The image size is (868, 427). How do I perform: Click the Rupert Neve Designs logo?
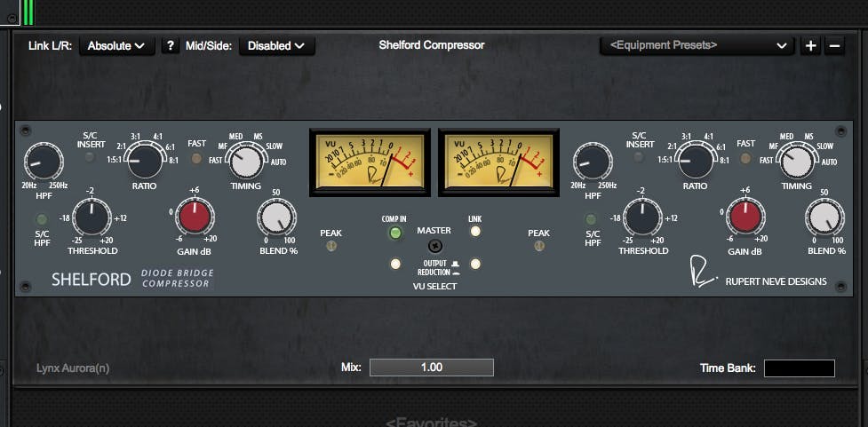[x=760, y=273]
